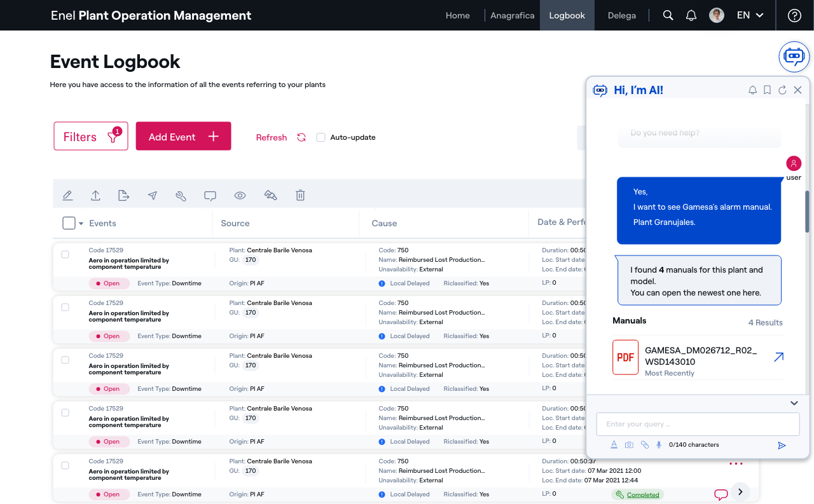Click the trash delete icon in event toolbar
Screen dimensions: 814x504
(300, 196)
